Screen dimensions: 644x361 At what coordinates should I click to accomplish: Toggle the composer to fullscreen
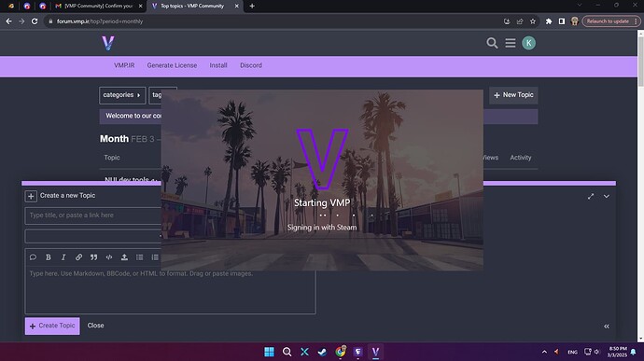(591, 196)
